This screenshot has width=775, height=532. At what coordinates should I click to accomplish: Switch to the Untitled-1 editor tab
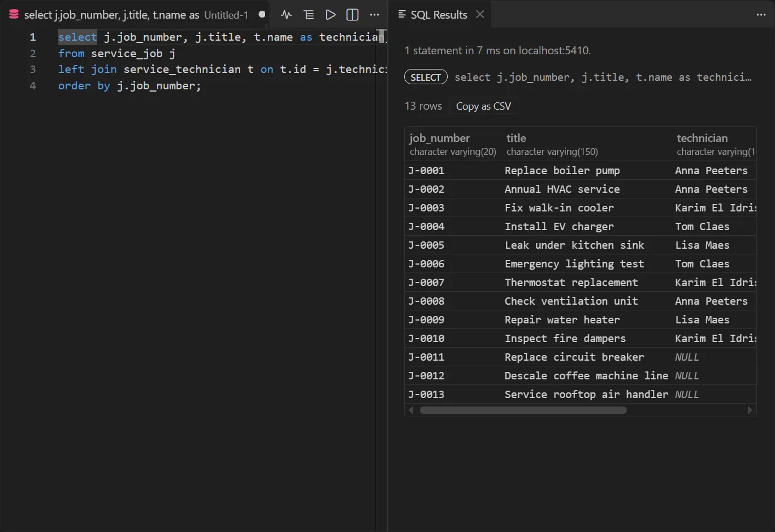136,15
